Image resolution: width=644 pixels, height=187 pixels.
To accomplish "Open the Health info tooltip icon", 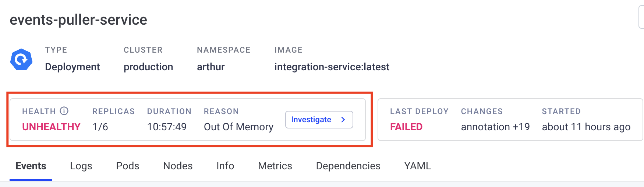I will pos(64,111).
